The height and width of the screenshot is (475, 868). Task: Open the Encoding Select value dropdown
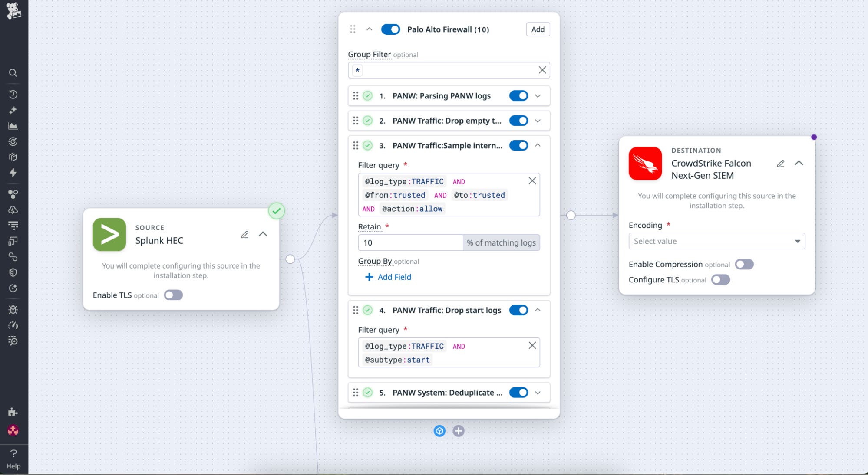(716, 241)
